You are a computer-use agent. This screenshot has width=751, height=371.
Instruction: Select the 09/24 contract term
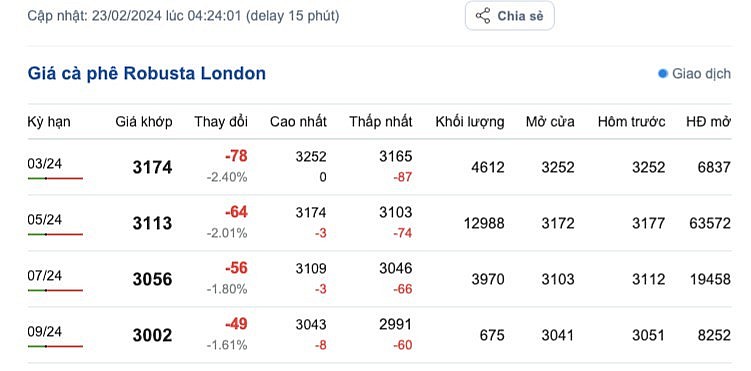pyautogui.click(x=45, y=332)
